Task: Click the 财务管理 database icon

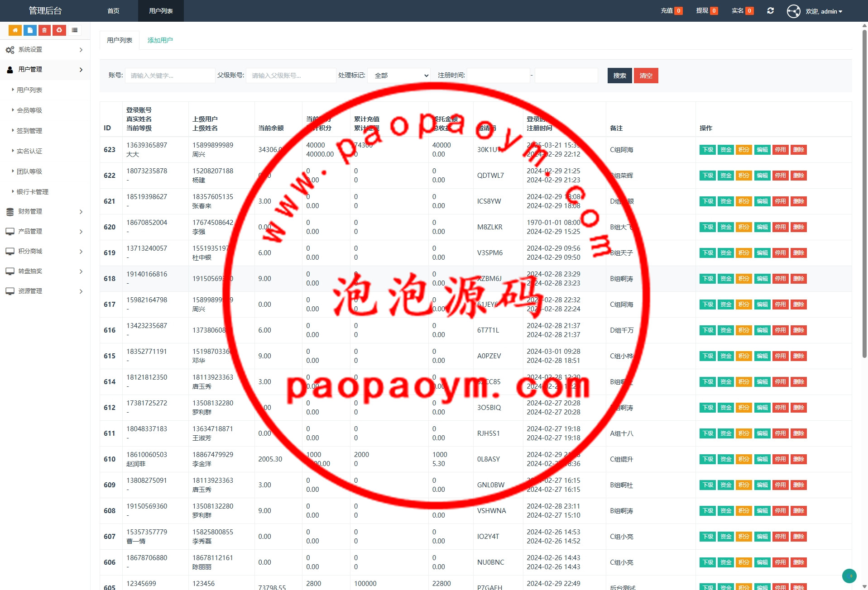Action: (10, 212)
